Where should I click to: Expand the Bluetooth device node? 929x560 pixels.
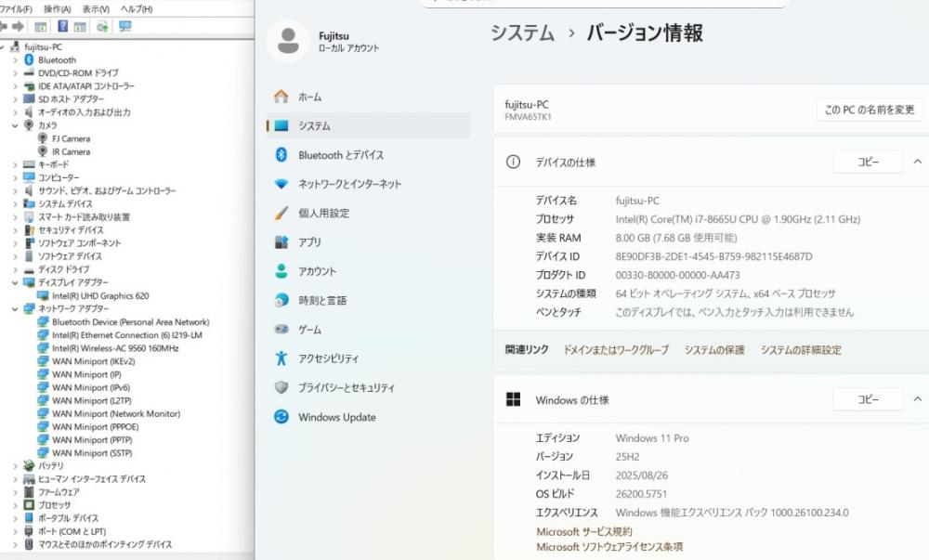point(15,59)
